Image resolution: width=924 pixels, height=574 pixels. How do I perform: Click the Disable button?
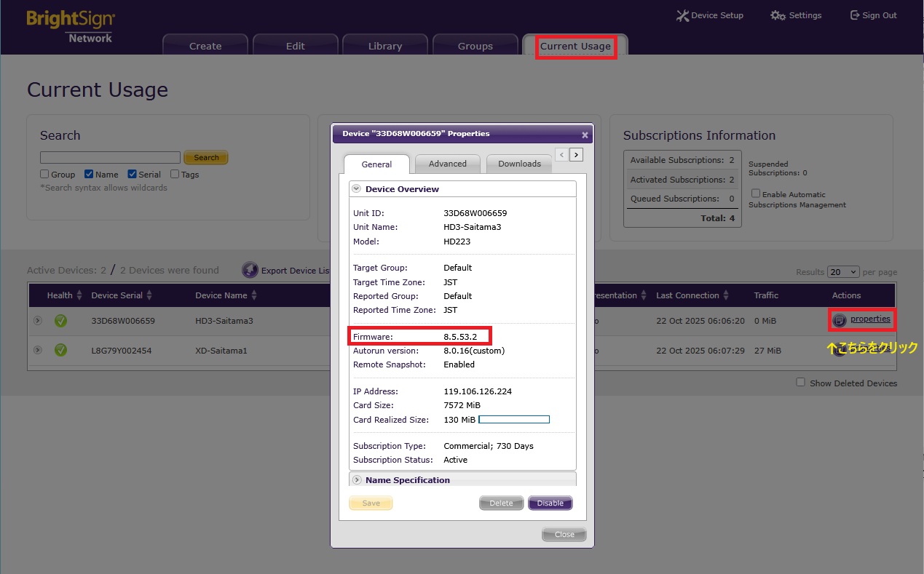click(x=550, y=503)
